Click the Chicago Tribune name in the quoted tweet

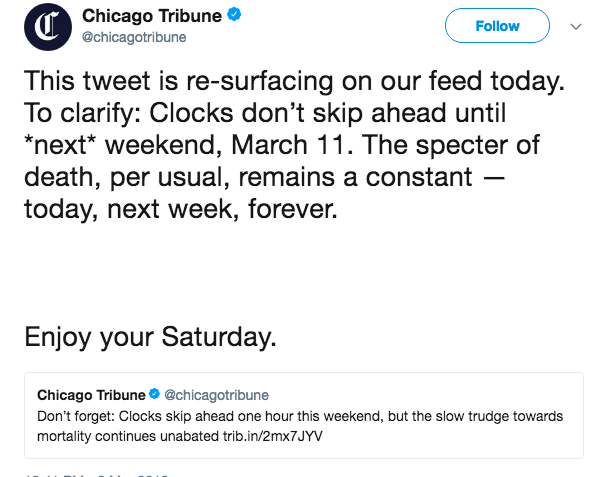pyautogui.click(x=91, y=395)
